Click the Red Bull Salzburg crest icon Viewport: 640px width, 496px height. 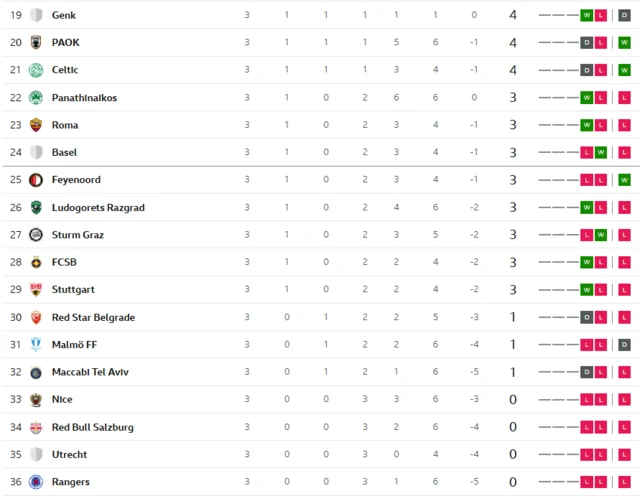36,427
